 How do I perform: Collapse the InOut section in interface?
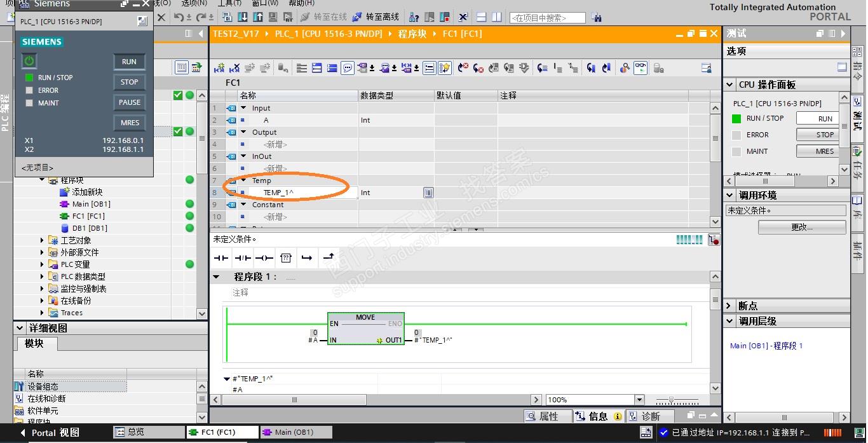[243, 156]
